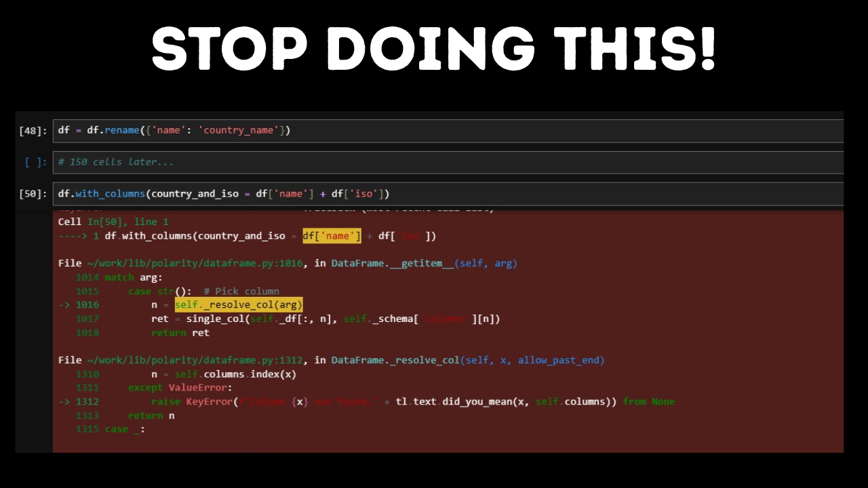Click traceback line 1310 'self.columns.index(x)'
This screenshot has width=868, height=488.
[x=186, y=374]
